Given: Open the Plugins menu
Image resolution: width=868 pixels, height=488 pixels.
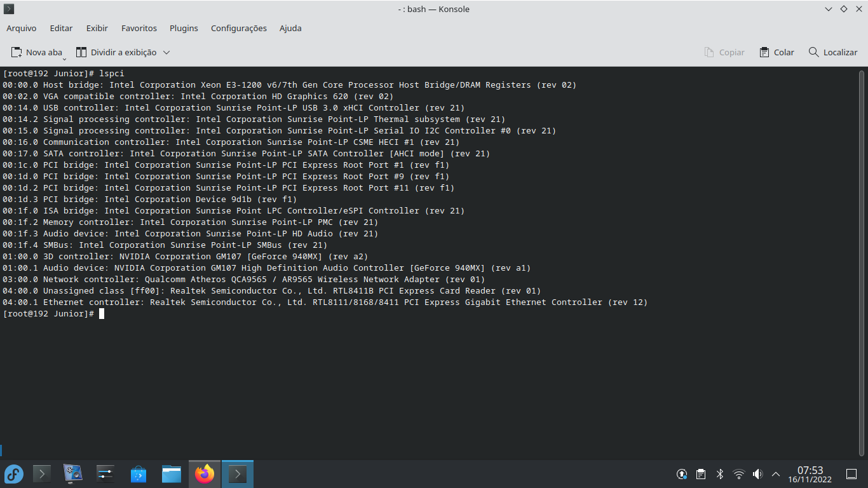Looking at the screenshot, I should click(x=184, y=28).
